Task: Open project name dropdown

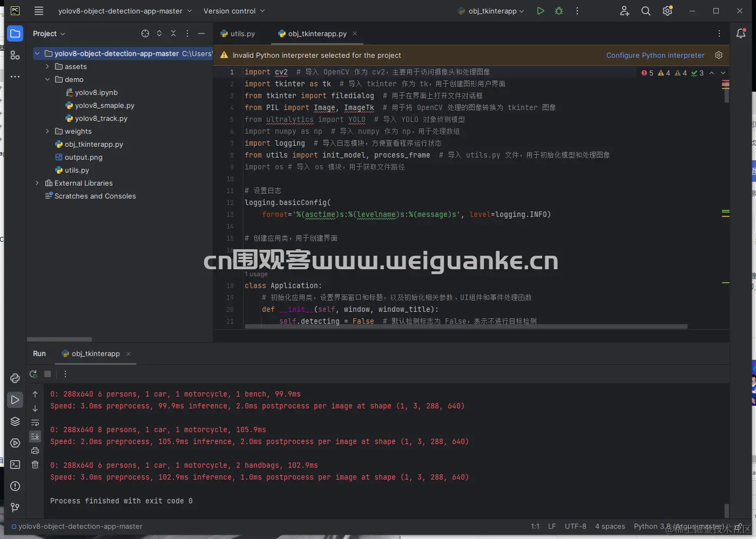Action: pyautogui.click(x=125, y=11)
